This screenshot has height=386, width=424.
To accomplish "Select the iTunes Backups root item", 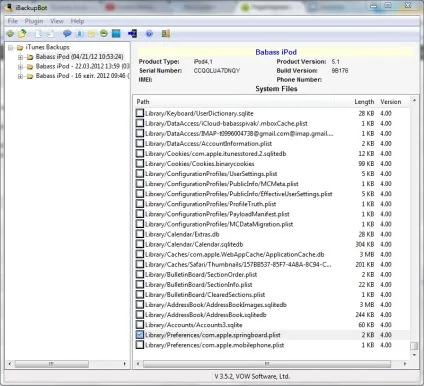I will pos(47,47).
